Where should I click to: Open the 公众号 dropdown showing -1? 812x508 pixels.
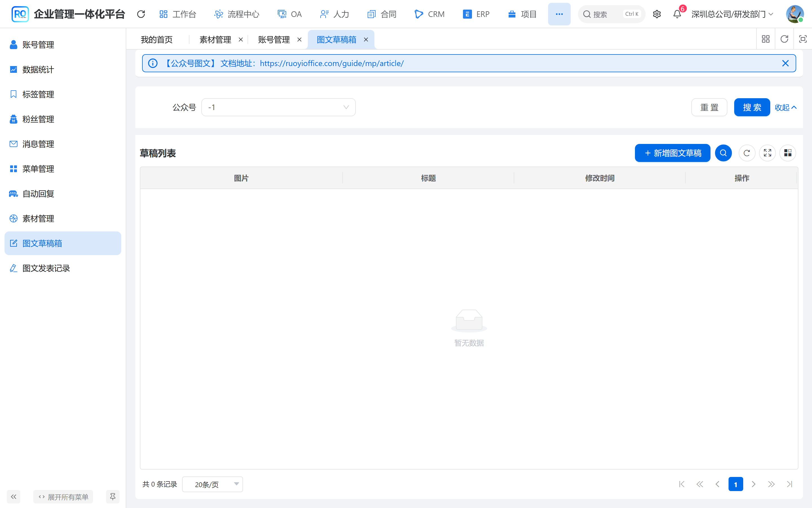coord(278,107)
